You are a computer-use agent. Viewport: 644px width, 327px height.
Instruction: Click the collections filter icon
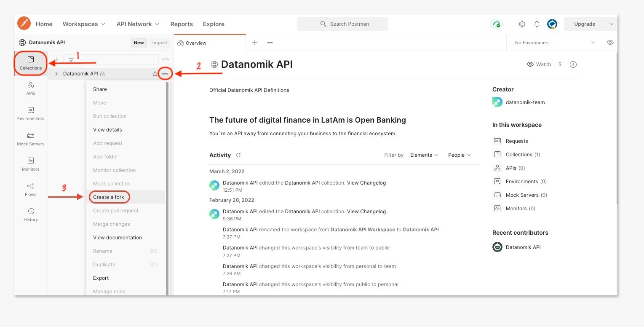pos(71,59)
